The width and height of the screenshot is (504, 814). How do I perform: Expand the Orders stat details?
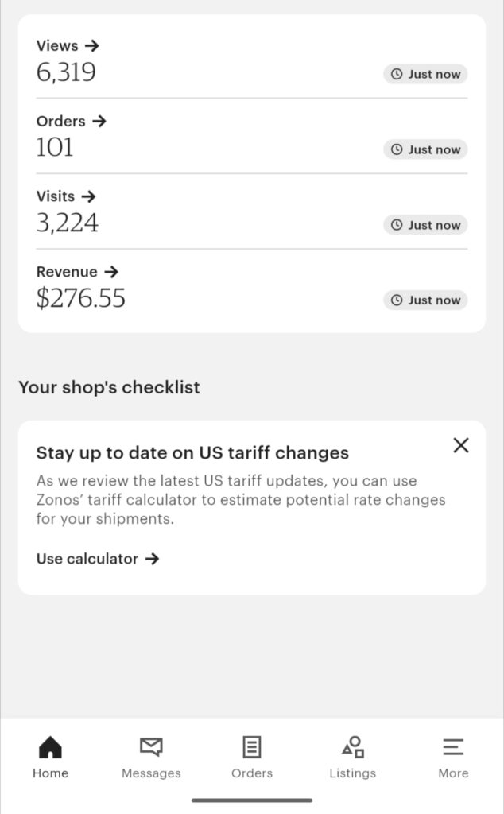click(72, 122)
